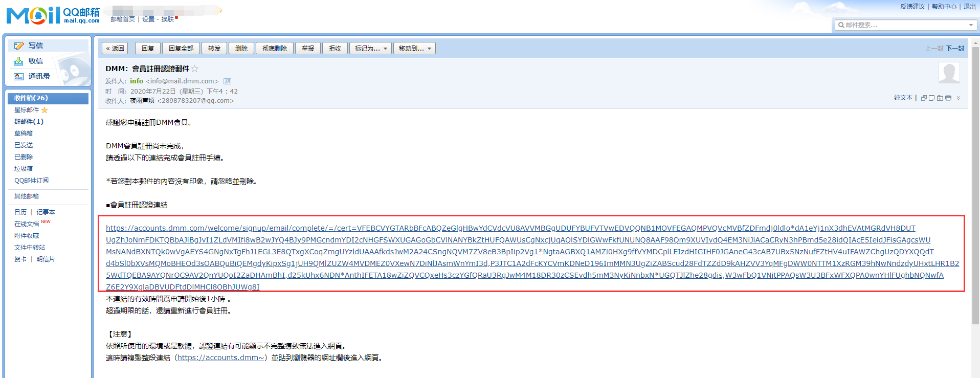The width and height of the screenshot is (980, 378).
Task: Click sender name info in header
Action: click(x=137, y=81)
